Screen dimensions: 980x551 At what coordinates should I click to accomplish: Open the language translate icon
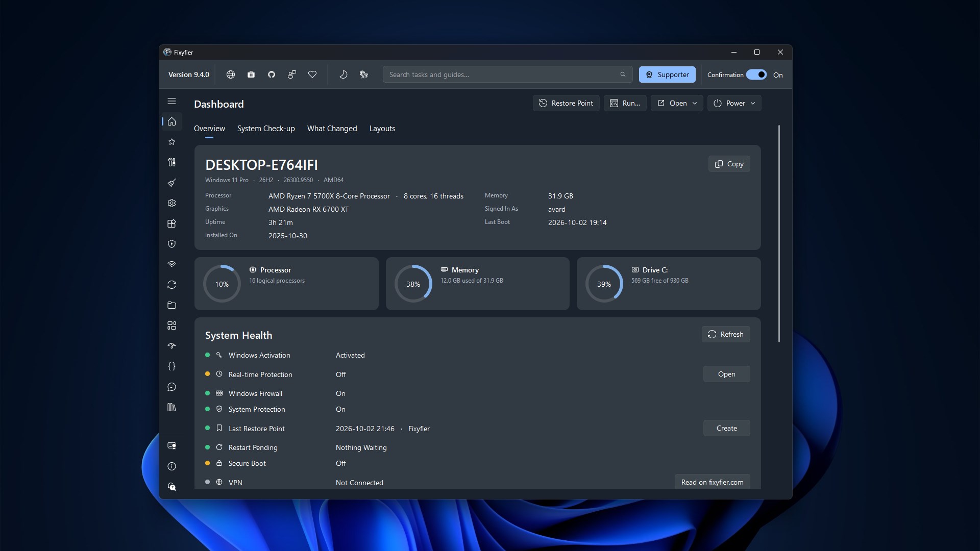(364, 74)
